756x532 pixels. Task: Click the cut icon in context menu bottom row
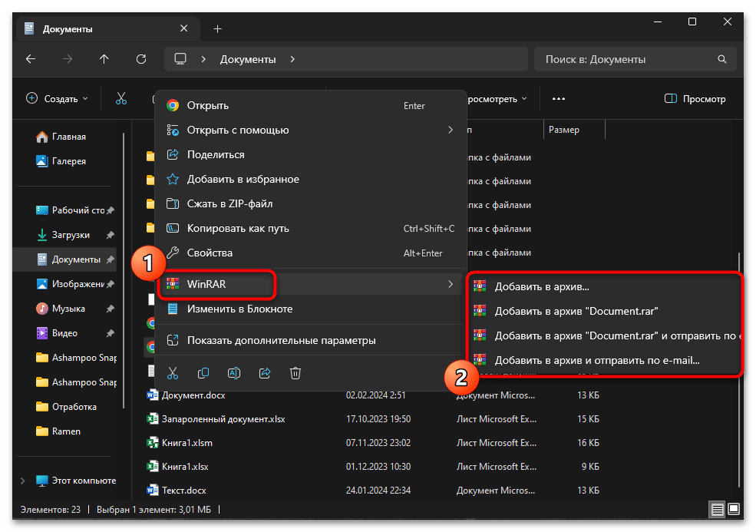(x=173, y=373)
